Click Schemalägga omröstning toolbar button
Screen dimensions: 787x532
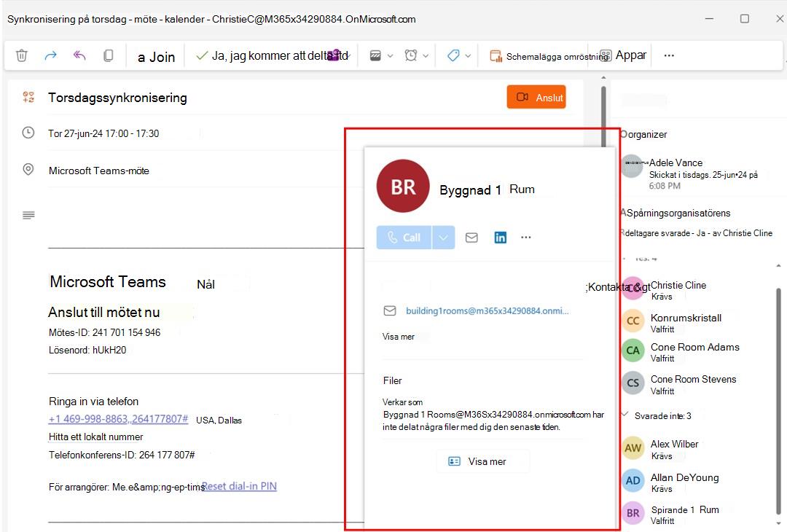[548, 56]
